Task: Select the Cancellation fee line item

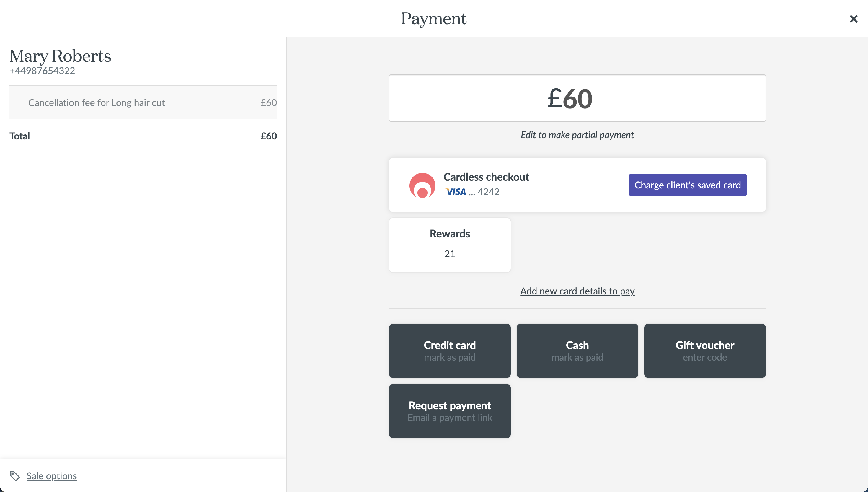Action: 97,103
